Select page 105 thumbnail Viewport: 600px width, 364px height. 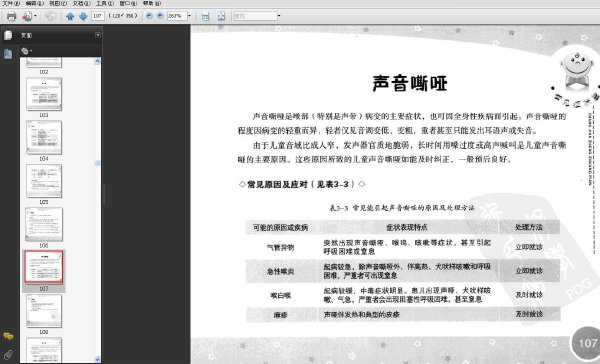(x=44, y=181)
